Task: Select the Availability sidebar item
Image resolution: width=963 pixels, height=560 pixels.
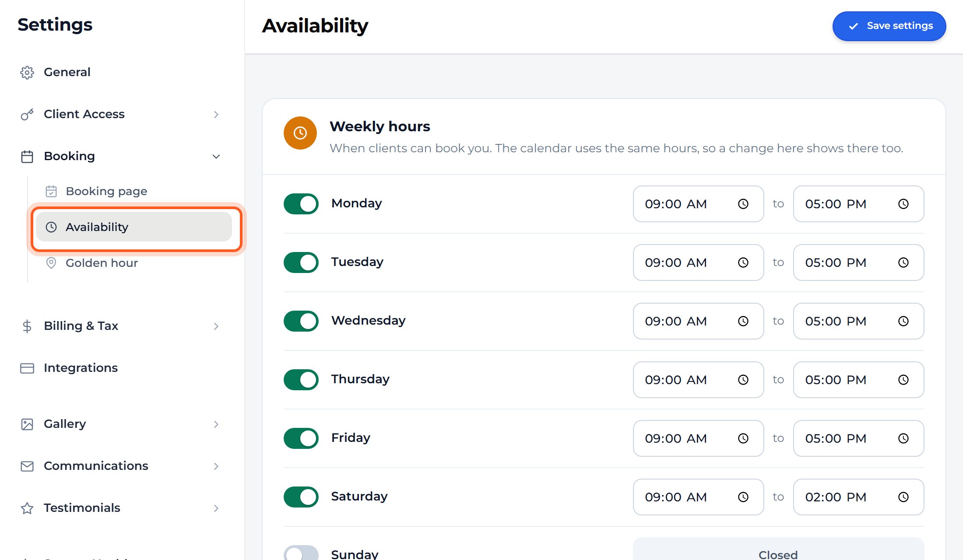Action: (x=134, y=227)
